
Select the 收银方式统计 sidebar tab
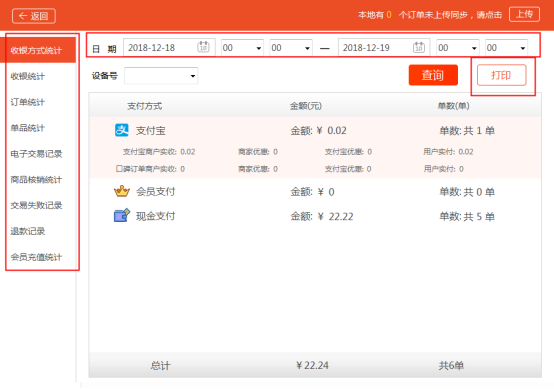click(x=38, y=50)
